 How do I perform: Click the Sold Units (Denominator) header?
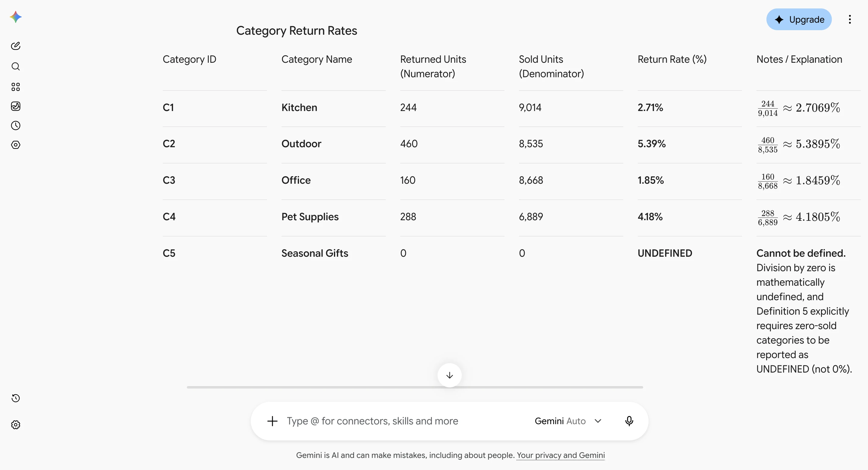tap(551, 66)
